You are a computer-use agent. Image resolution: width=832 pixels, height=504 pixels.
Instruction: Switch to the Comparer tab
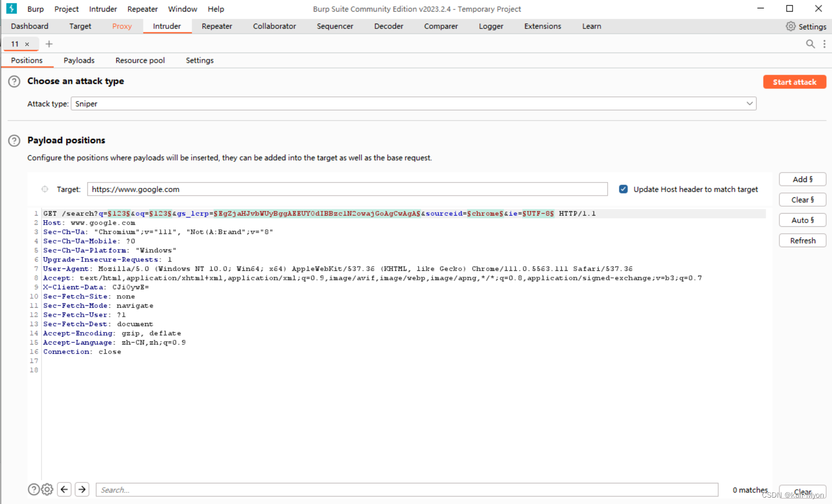tap(441, 26)
